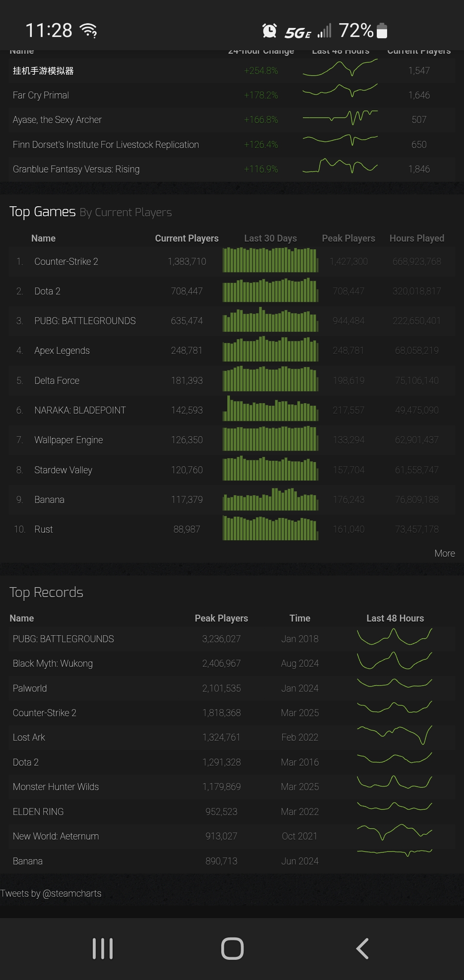Open Dota 2 in Top Records

coord(26,762)
